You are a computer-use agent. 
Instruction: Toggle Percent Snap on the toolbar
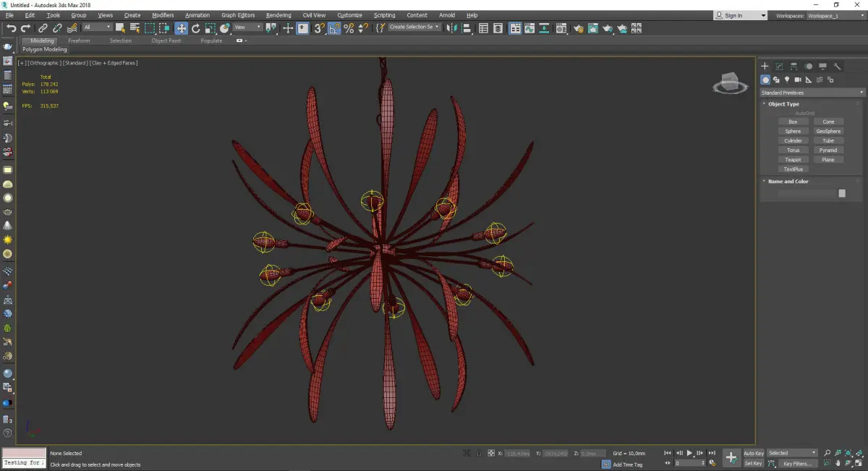point(349,28)
